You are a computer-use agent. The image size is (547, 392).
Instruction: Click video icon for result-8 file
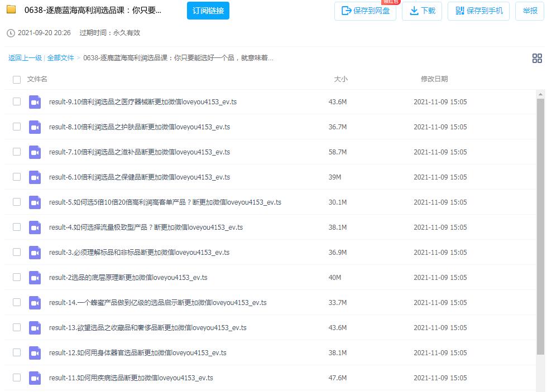pyautogui.click(x=35, y=127)
